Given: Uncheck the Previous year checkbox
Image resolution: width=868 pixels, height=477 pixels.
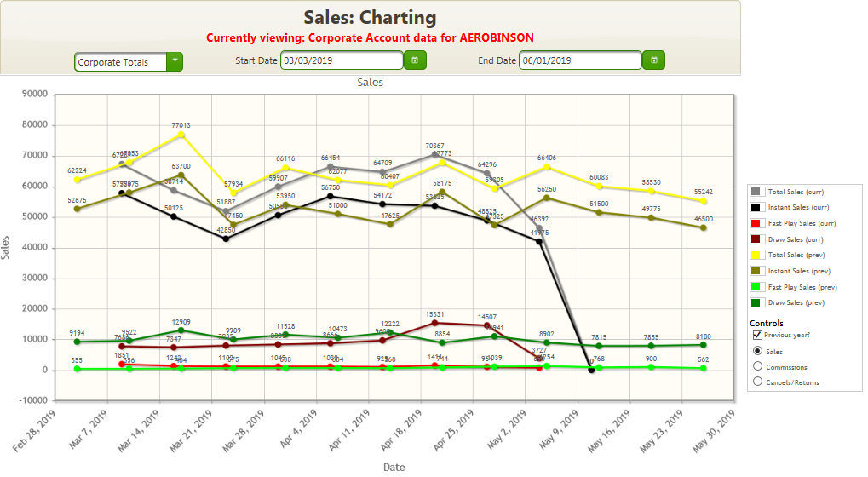Looking at the screenshot, I should [x=757, y=336].
